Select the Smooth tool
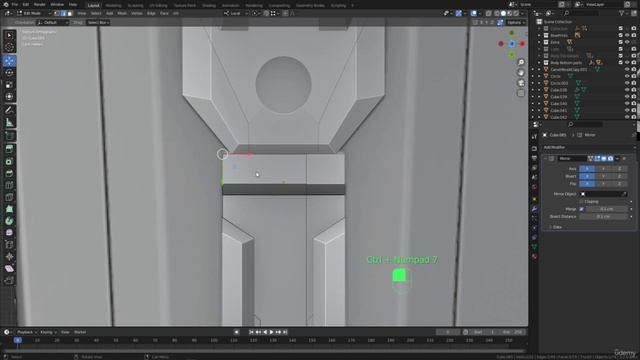The height and width of the screenshot is (360, 640). tap(9, 233)
